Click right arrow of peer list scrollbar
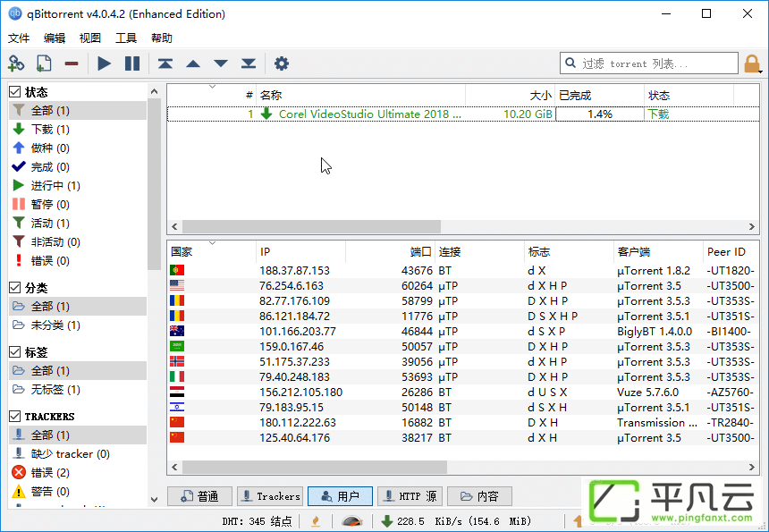Screen dimensions: 769x532 point(752,467)
